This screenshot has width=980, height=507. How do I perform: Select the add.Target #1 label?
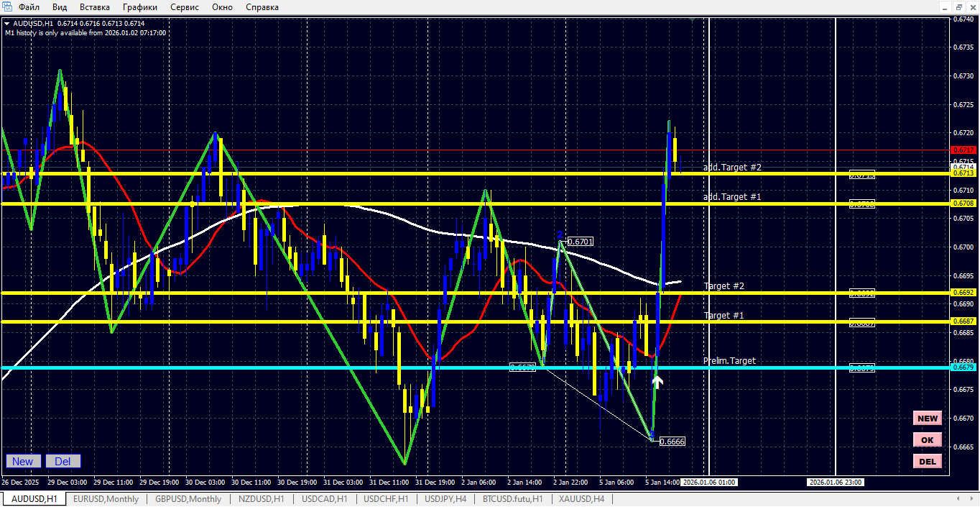coord(732,196)
